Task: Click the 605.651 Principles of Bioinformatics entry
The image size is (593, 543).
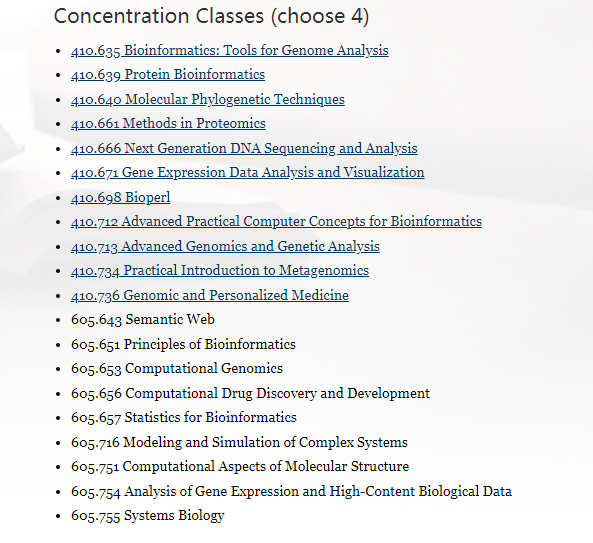Action: point(183,344)
